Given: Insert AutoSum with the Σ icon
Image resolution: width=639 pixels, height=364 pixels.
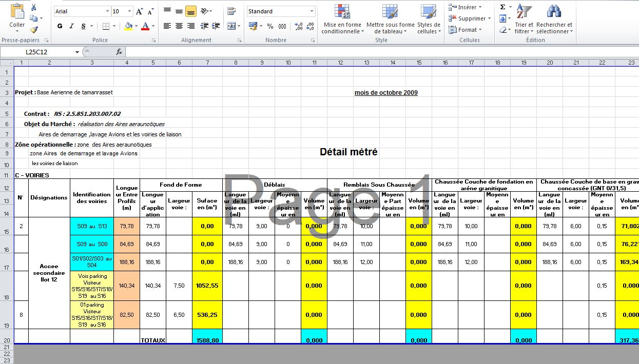Looking at the screenshot, I should pos(502,7).
